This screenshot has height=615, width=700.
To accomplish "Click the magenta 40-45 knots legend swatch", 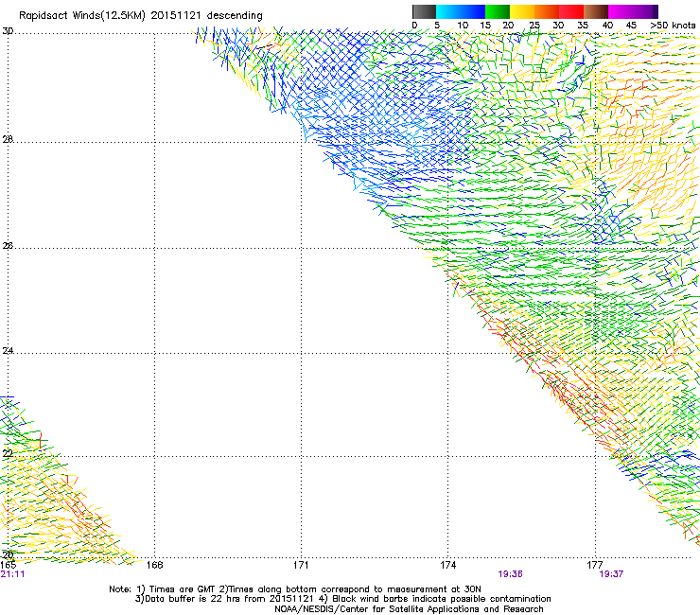I will pyautogui.click(x=621, y=11).
